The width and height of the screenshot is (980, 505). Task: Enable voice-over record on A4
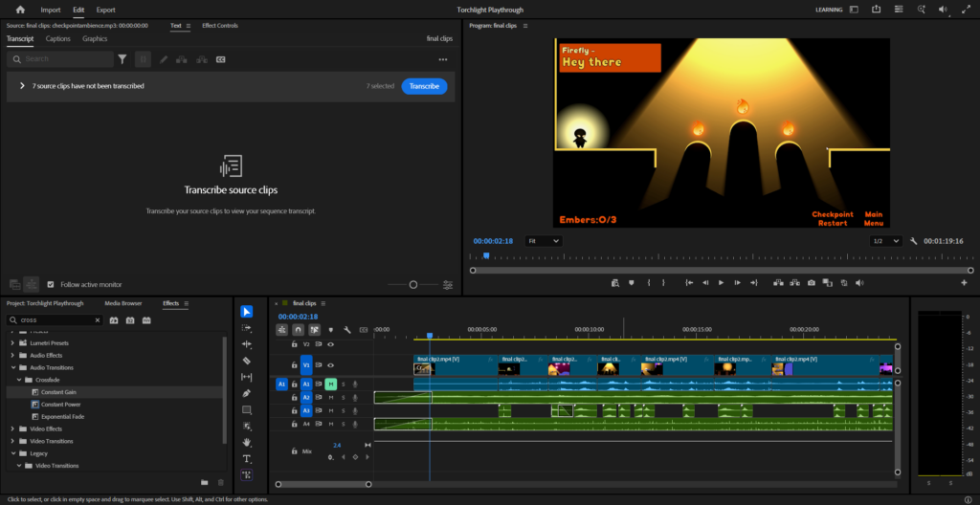pos(355,424)
